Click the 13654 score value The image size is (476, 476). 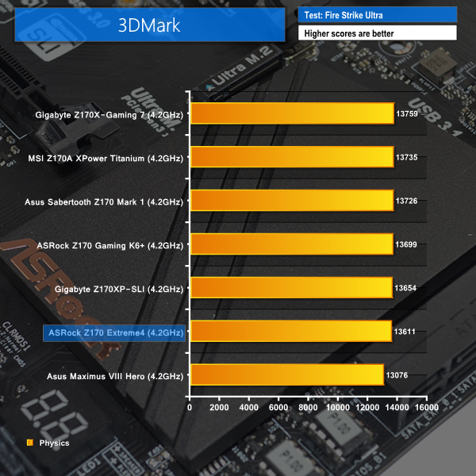point(405,288)
